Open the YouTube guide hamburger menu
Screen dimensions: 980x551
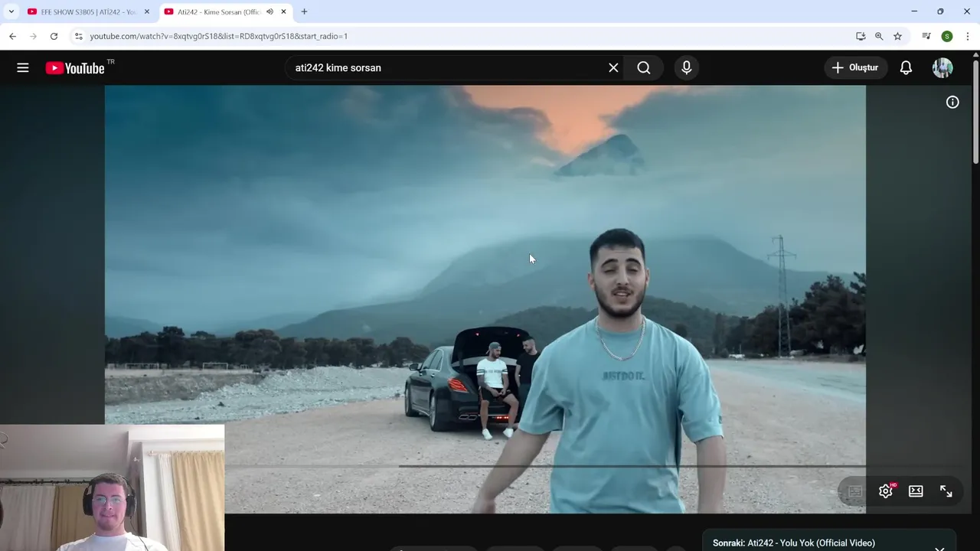[x=23, y=68]
